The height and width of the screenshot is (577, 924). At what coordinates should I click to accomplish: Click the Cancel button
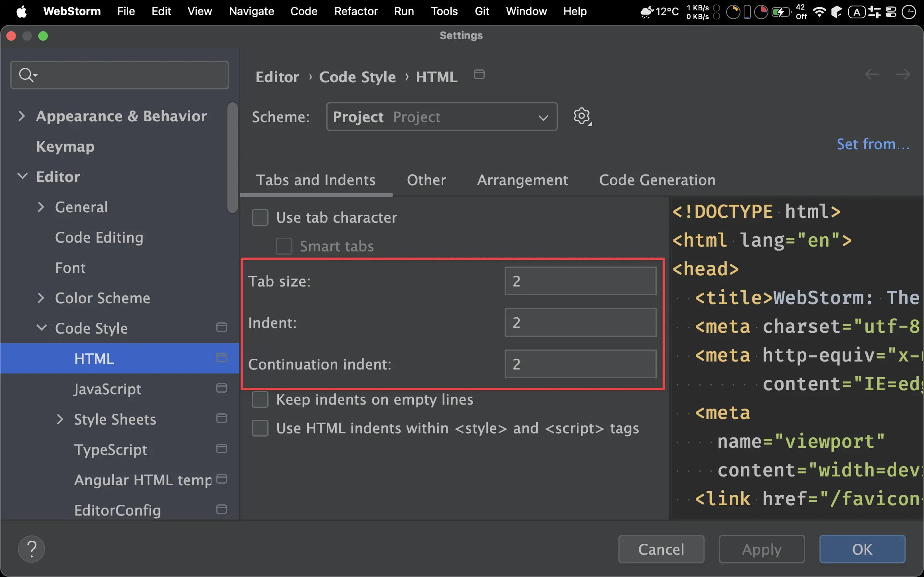[661, 549]
